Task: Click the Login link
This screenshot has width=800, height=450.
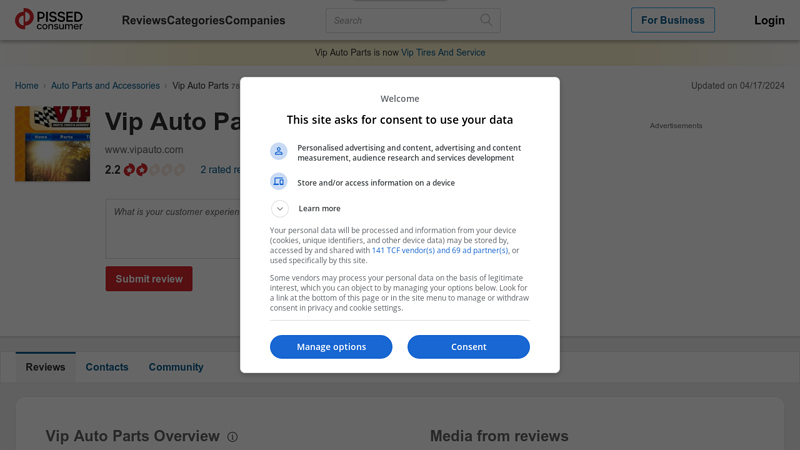Action: coord(769,20)
